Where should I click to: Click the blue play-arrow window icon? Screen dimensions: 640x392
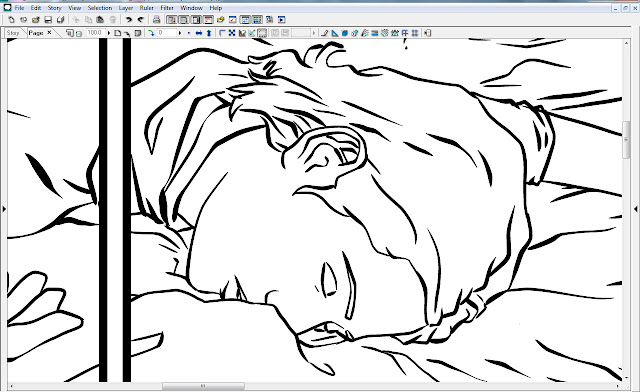pyautogui.click(x=282, y=20)
